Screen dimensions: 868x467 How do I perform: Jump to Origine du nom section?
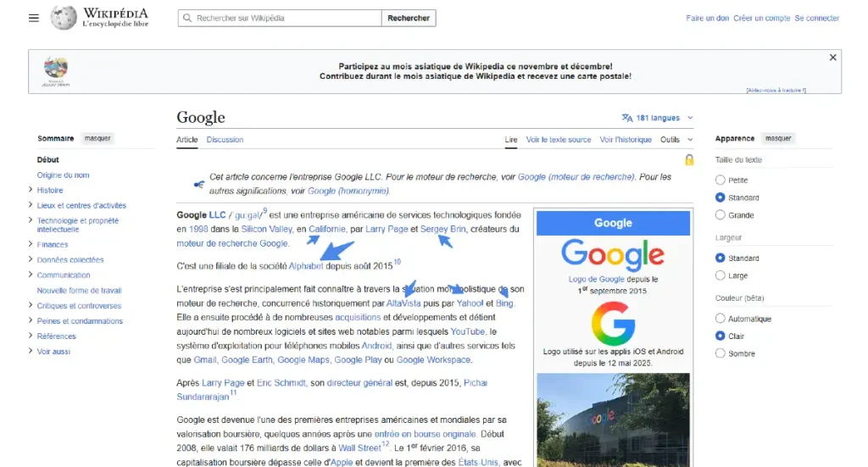pyautogui.click(x=63, y=175)
